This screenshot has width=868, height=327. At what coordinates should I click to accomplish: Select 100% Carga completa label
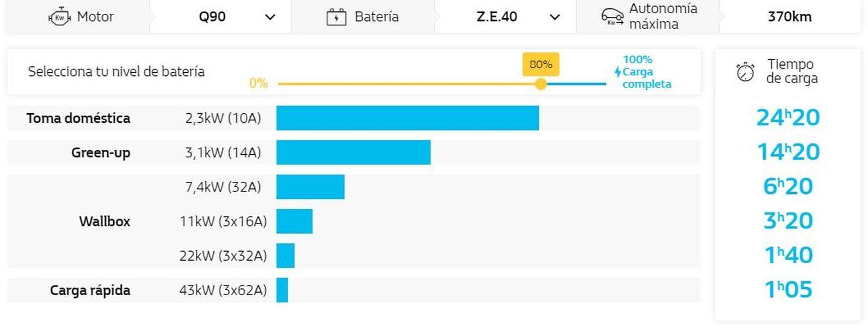[646, 72]
